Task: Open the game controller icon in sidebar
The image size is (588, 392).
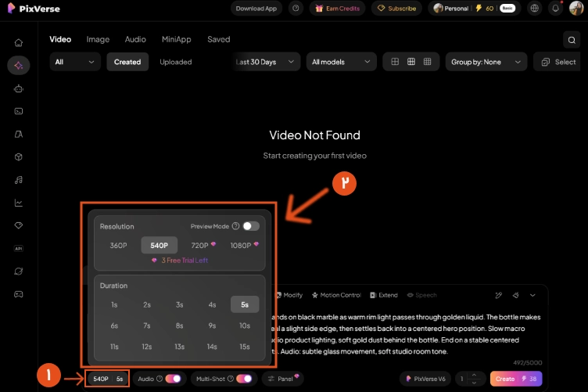Action: click(x=19, y=294)
